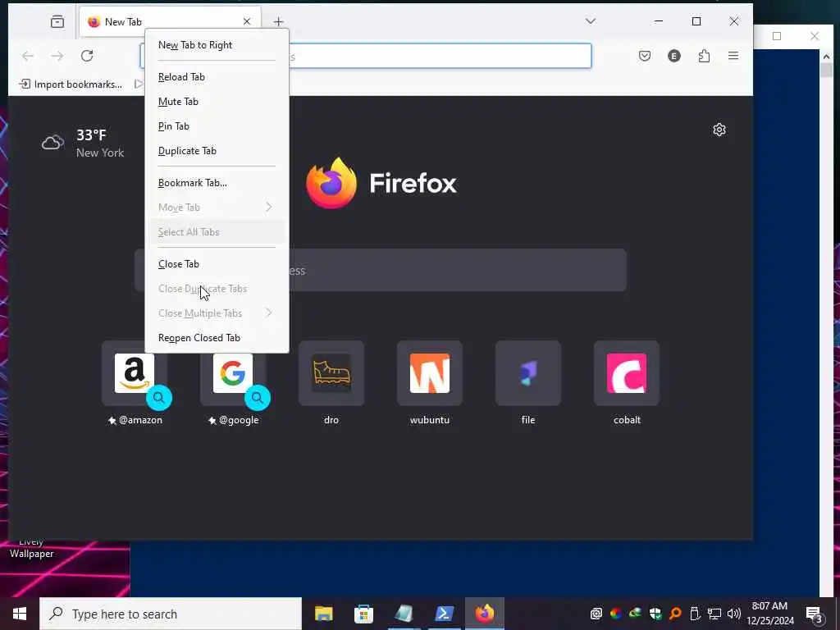Image resolution: width=840 pixels, height=630 pixels.
Task: Open the Windows Security shield tray icon
Action: (x=655, y=614)
